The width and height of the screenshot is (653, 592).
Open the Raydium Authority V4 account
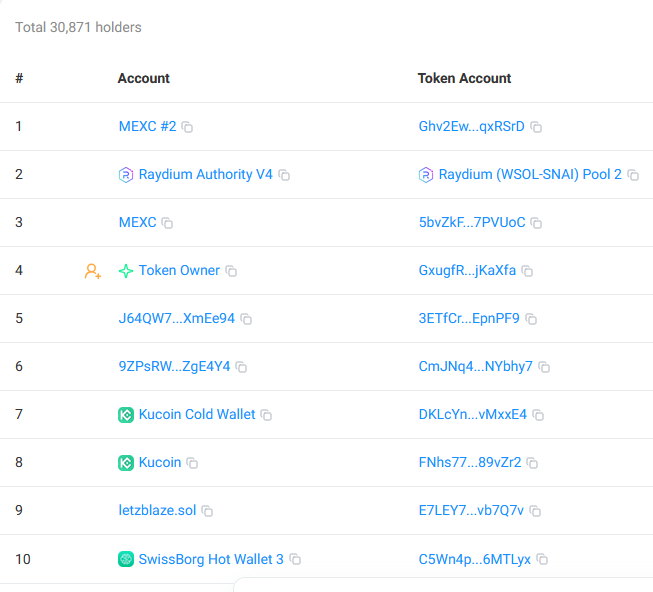[206, 174]
